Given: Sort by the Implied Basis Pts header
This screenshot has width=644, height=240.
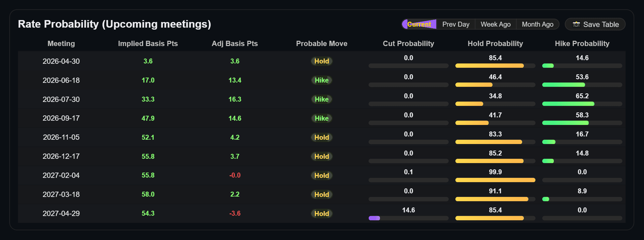Looking at the screenshot, I should pyautogui.click(x=148, y=43).
